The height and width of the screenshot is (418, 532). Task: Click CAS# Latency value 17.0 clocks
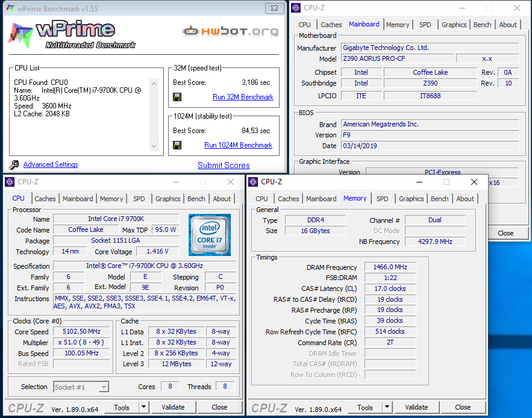point(390,289)
